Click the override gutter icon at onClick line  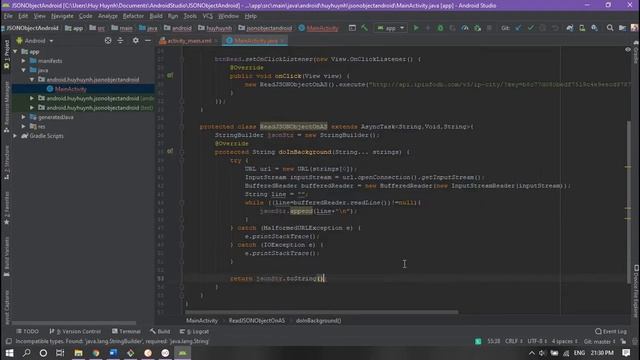[170, 76]
